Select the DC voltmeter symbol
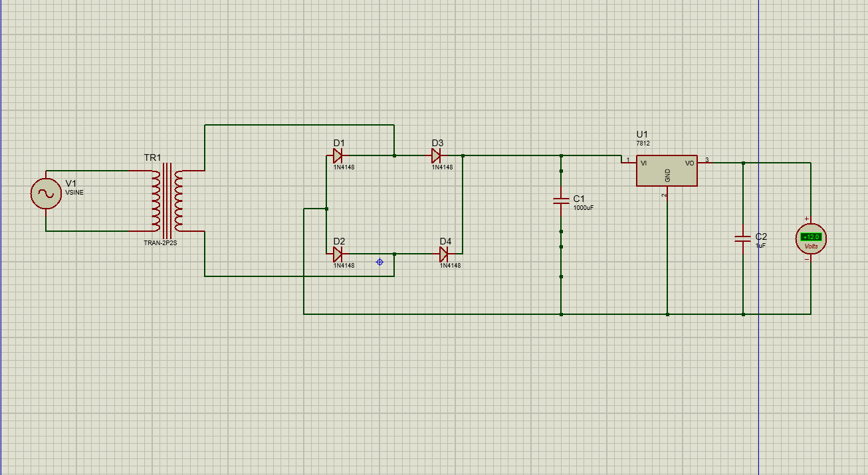The image size is (868, 475). point(811,238)
